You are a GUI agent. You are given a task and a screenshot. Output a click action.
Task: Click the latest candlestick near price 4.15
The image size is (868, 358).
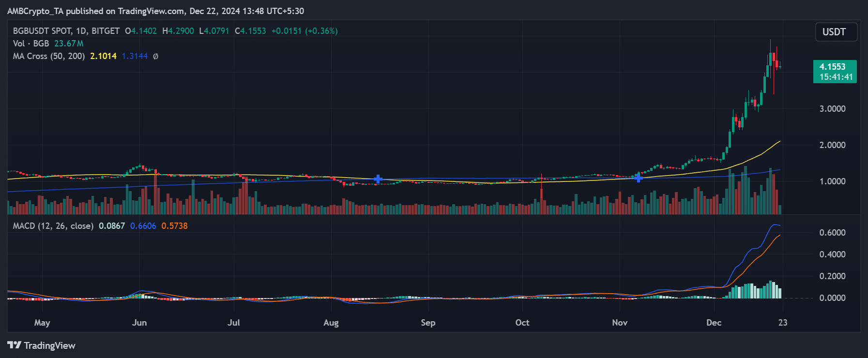click(779, 66)
